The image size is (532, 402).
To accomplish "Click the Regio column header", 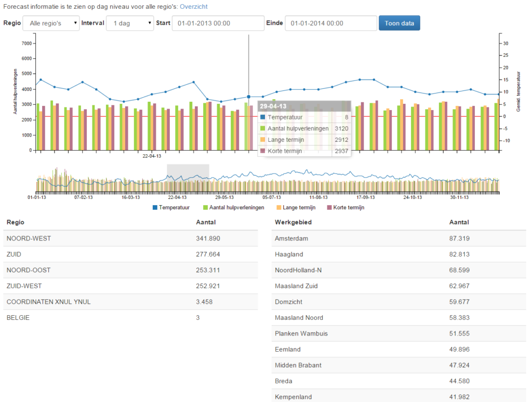I will (x=15, y=222).
